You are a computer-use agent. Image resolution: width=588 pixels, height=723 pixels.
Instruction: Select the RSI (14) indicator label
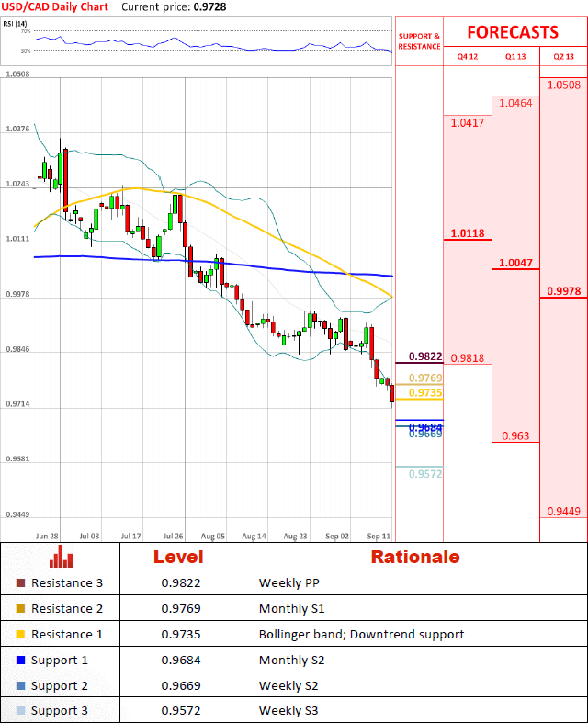click(x=17, y=23)
